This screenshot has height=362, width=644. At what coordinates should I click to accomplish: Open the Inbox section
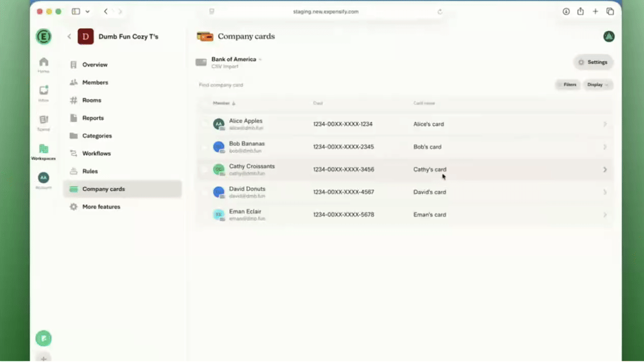click(44, 93)
